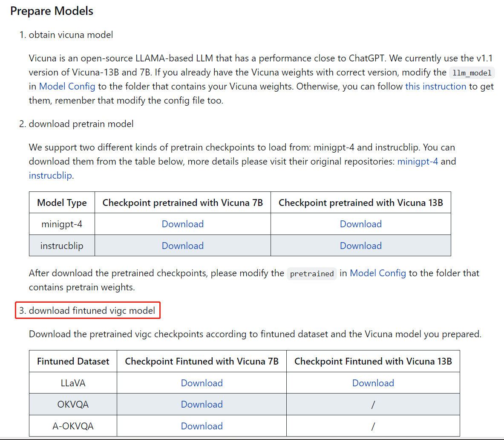Image resolution: width=504 pixels, height=440 pixels.
Task: Download the minigpt-4 Vicuna 7B checkpoint
Action: click(182, 223)
